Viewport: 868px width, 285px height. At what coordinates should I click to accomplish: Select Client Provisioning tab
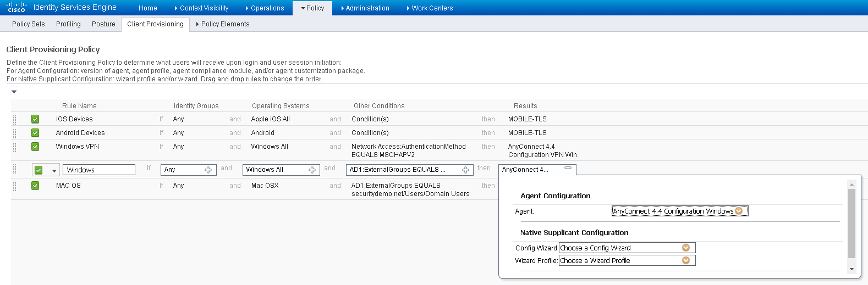tap(155, 24)
